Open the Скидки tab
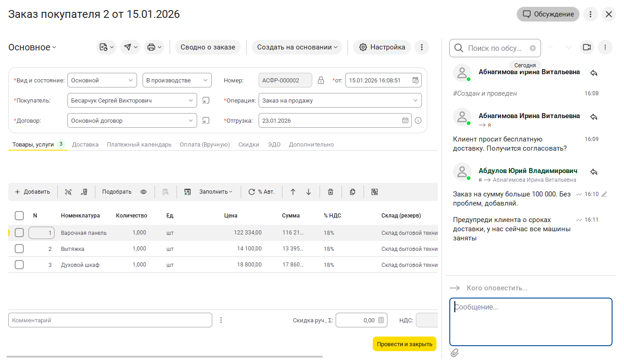This screenshot has height=364, width=624. point(248,144)
